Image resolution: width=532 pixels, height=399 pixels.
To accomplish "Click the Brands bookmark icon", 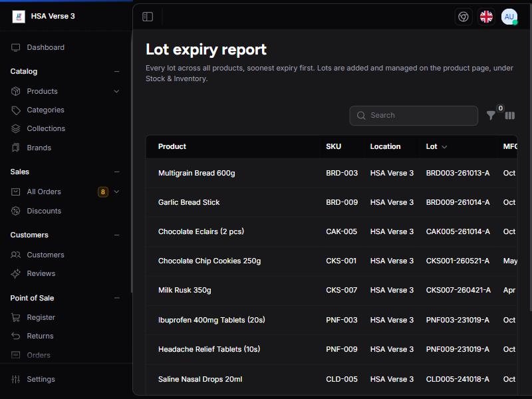I will [15, 148].
